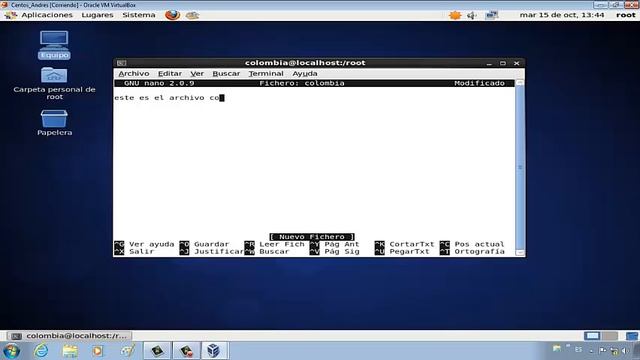Click the 'Buscar' shortcut label in nano footer

tap(274, 251)
